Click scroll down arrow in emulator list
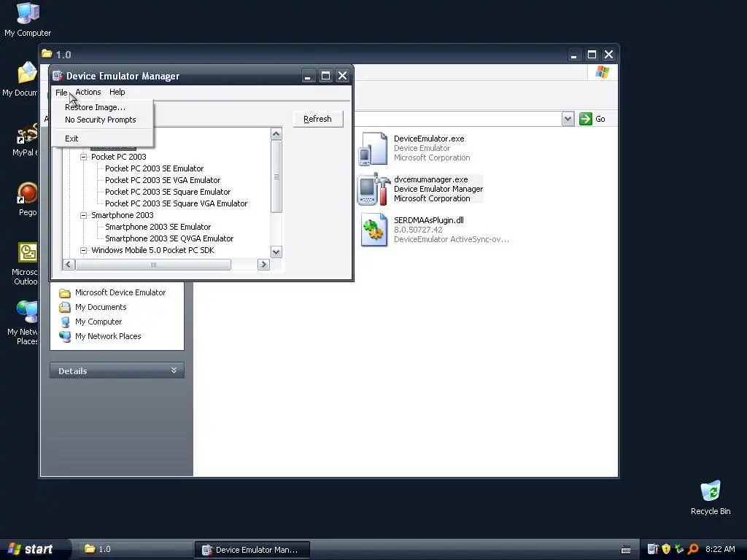Image resolution: width=747 pixels, height=560 pixels. pyautogui.click(x=276, y=252)
